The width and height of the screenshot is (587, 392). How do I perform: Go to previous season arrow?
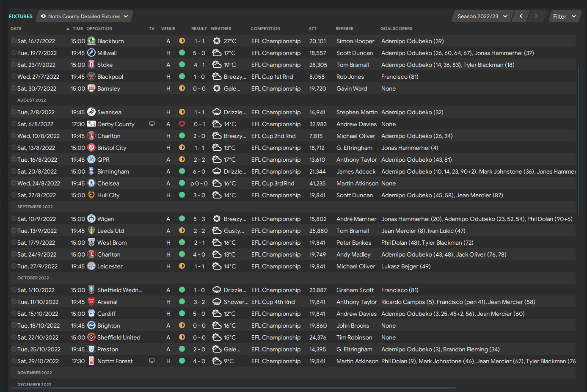pyautogui.click(x=521, y=16)
